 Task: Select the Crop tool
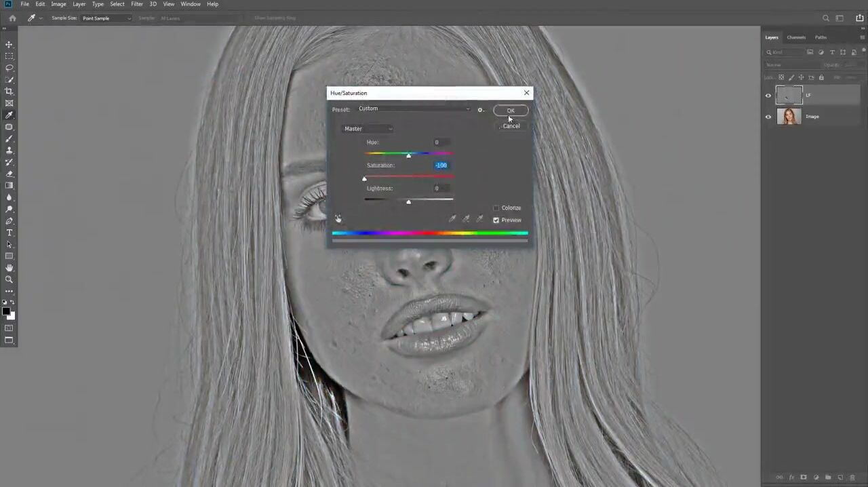click(x=9, y=92)
